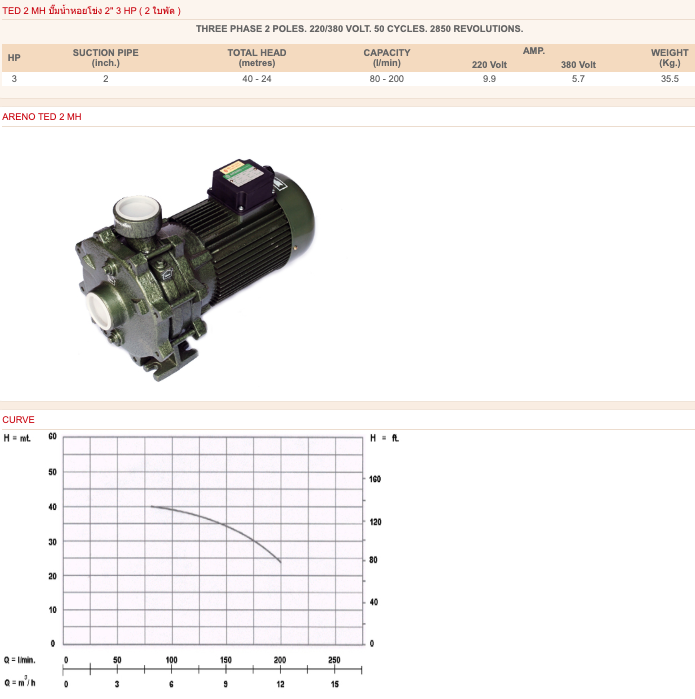Click the HP column header
This screenshot has width=695, height=699.
coord(14,58)
